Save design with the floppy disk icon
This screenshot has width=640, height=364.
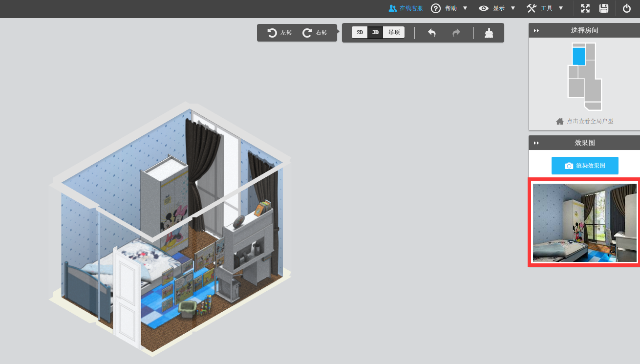click(x=604, y=8)
